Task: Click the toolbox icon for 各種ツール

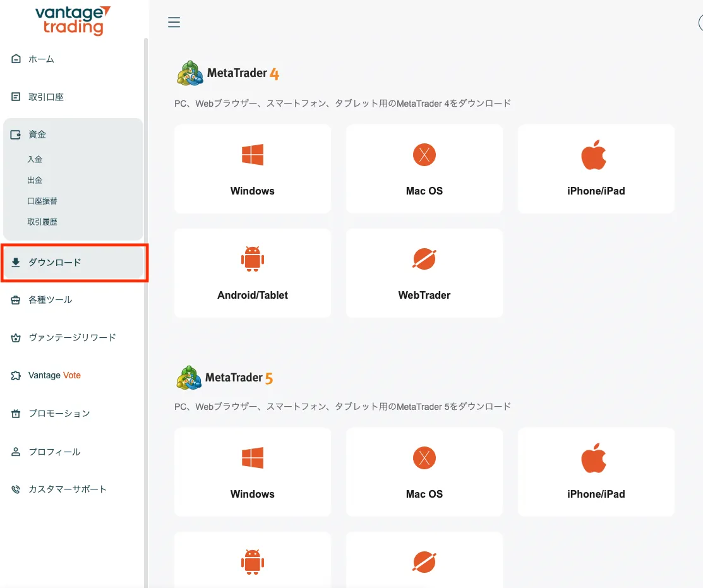Action: coord(16,300)
